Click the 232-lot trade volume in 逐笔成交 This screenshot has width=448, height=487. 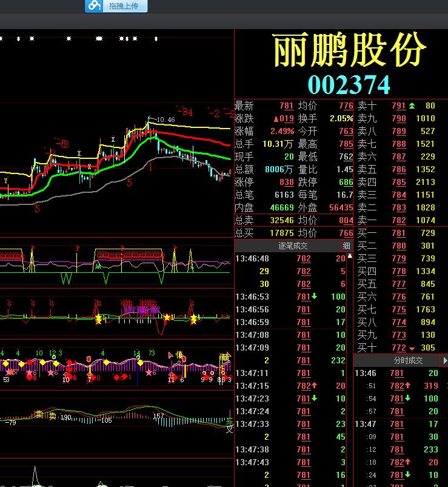(x=338, y=360)
